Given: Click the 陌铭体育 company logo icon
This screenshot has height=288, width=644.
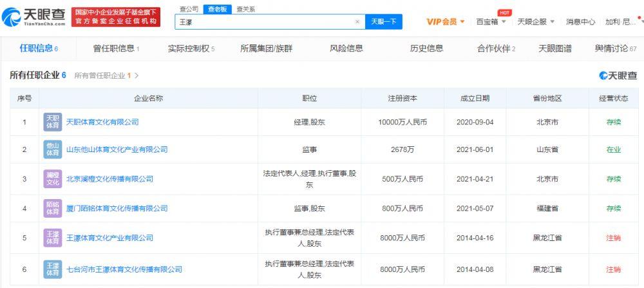Looking at the screenshot, I should (53, 208).
